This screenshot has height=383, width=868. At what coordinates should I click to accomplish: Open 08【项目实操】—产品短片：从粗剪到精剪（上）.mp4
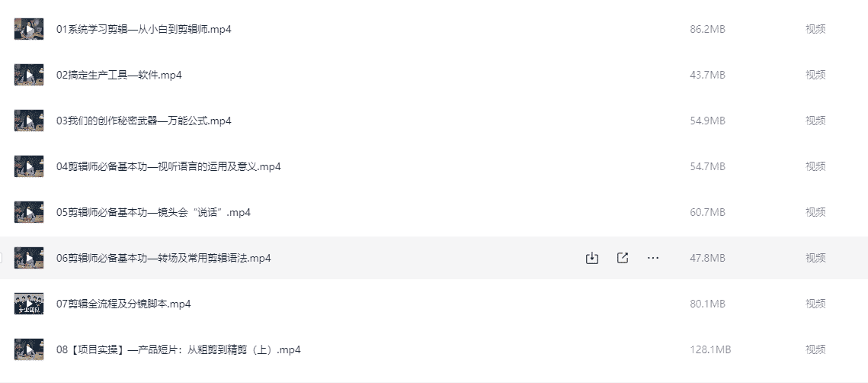point(178,349)
